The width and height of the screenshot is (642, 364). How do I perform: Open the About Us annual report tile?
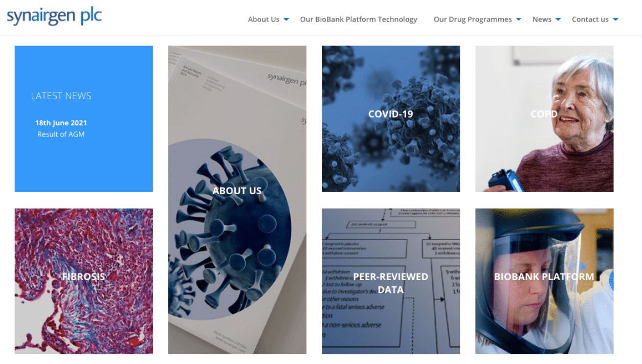tap(237, 200)
